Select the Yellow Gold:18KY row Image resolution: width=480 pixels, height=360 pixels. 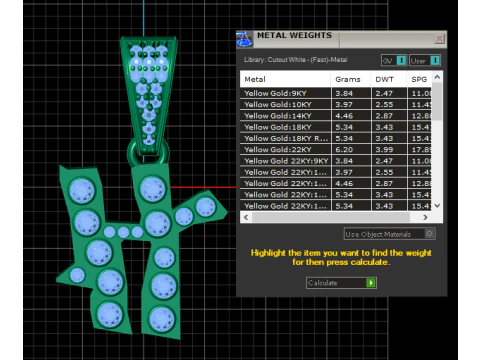(x=336, y=127)
